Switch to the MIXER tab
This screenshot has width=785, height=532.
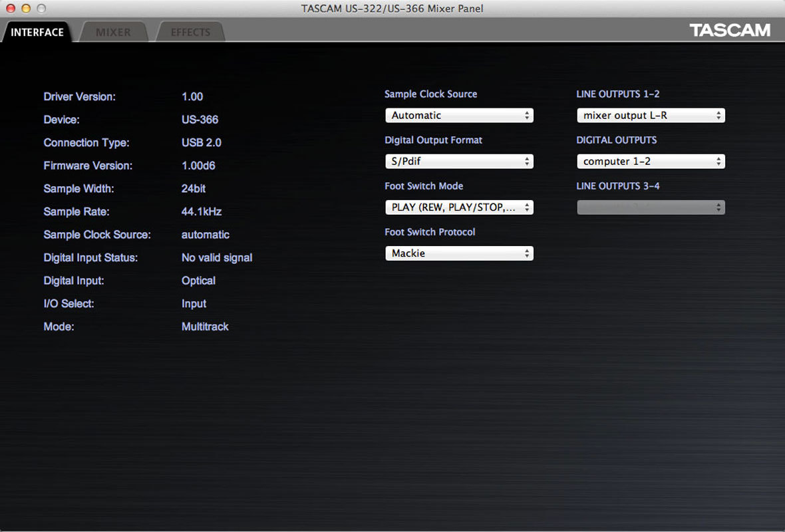[x=113, y=32]
